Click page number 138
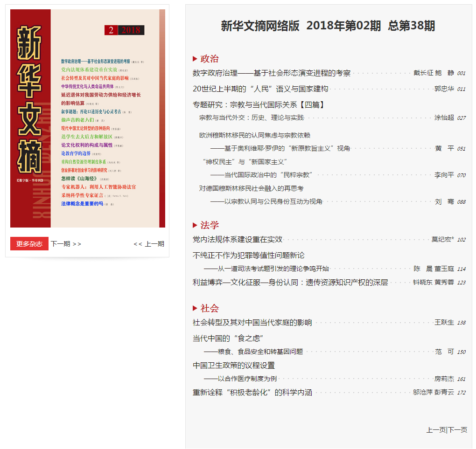 point(462,323)
